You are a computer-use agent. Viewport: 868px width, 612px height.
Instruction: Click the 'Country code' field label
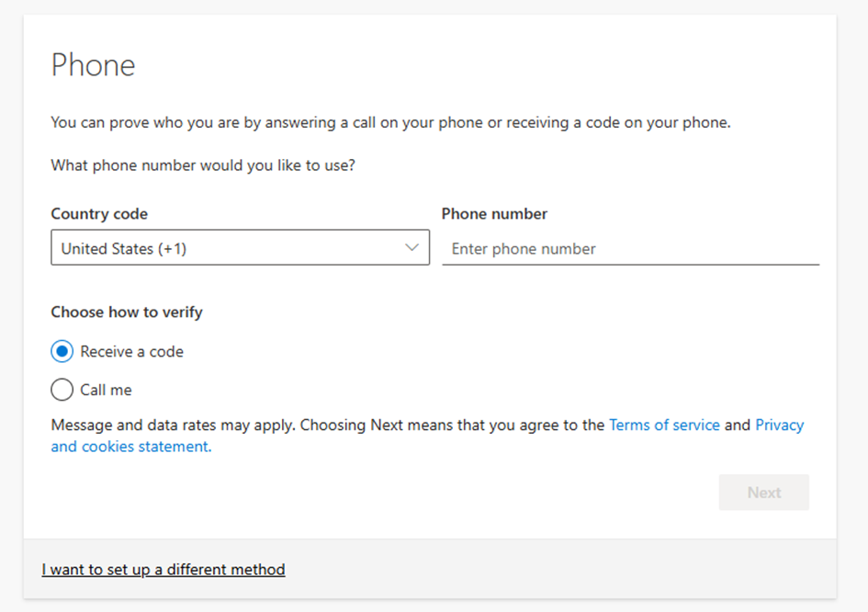[99, 214]
